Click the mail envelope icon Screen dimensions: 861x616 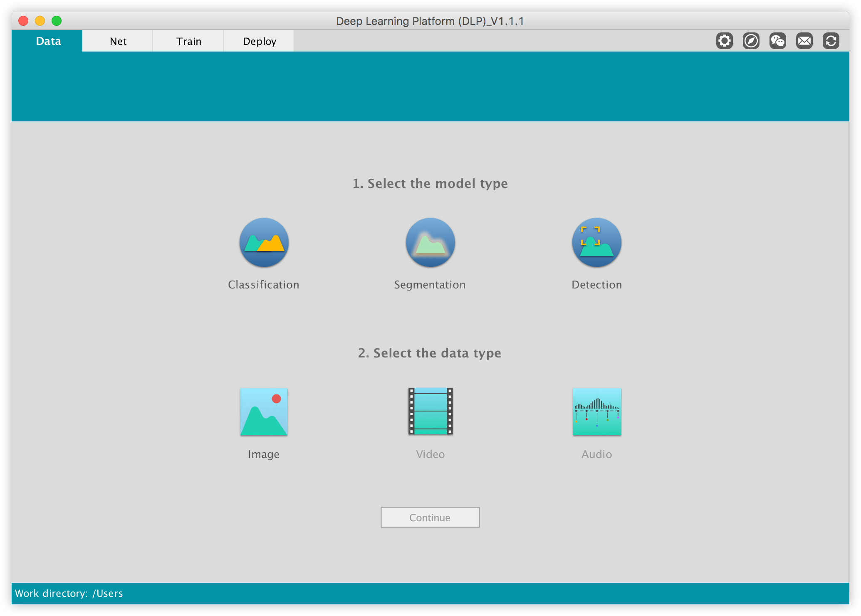coord(804,41)
